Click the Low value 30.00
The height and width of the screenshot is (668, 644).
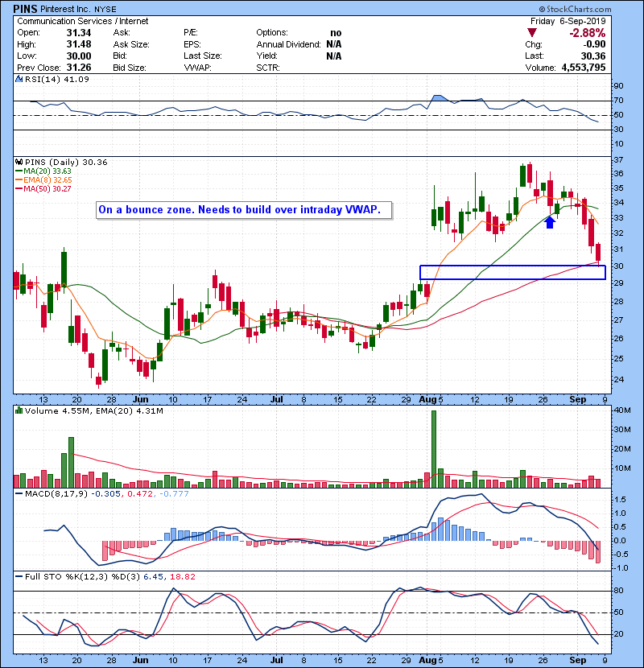click(x=79, y=56)
